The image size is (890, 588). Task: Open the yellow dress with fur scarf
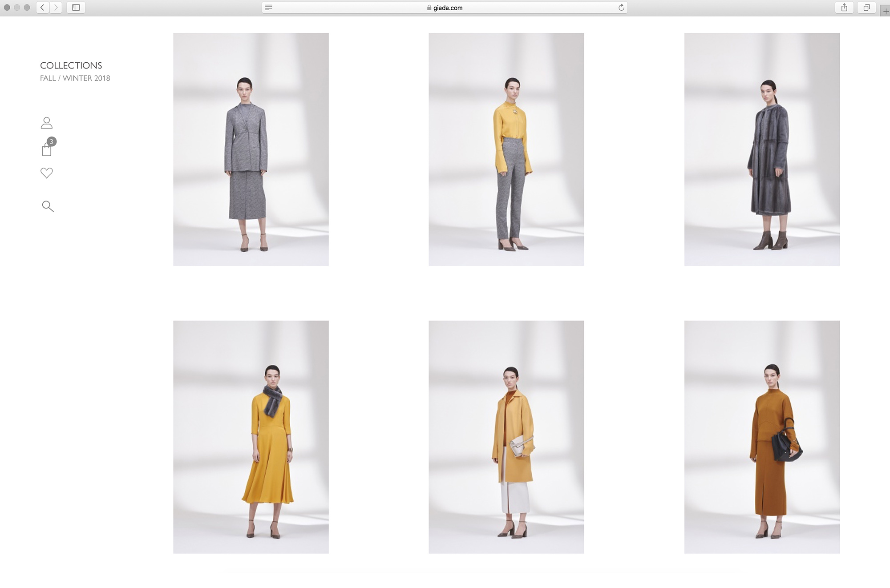coord(251,437)
